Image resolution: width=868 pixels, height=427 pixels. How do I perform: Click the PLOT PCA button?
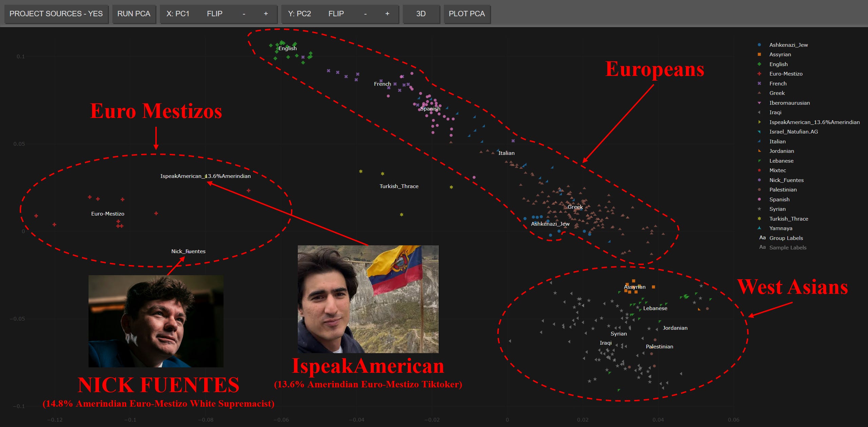pyautogui.click(x=467, y=14)
